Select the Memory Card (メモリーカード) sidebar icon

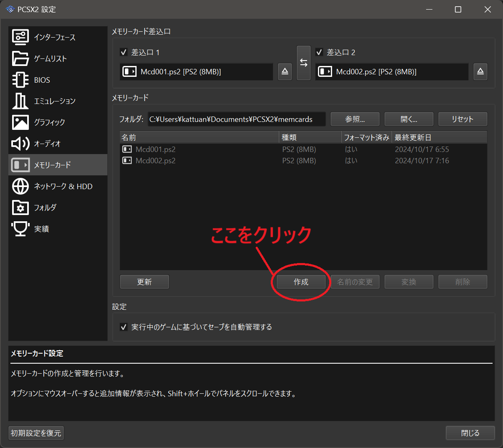pos(20,165)
